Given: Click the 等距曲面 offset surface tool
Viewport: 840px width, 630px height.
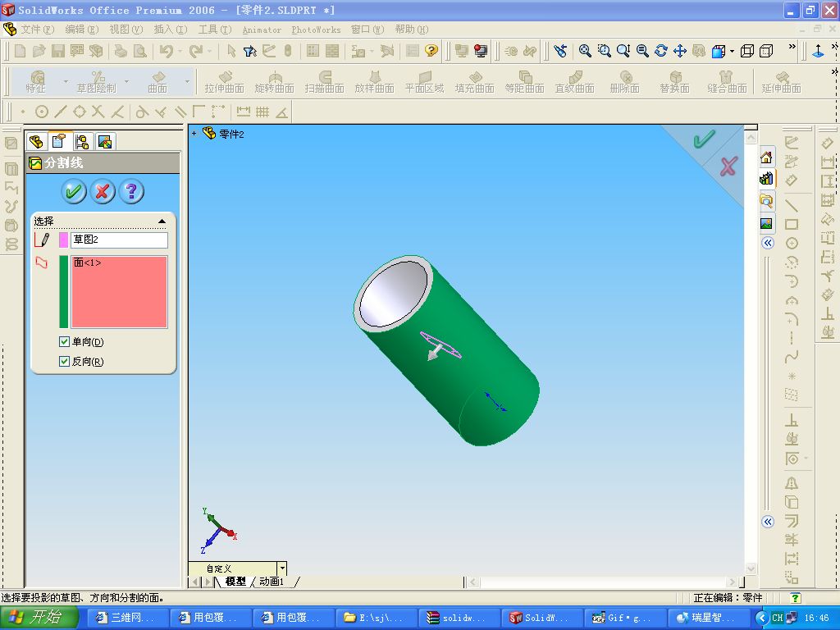Looking at the screenshot, I should 524,82.
